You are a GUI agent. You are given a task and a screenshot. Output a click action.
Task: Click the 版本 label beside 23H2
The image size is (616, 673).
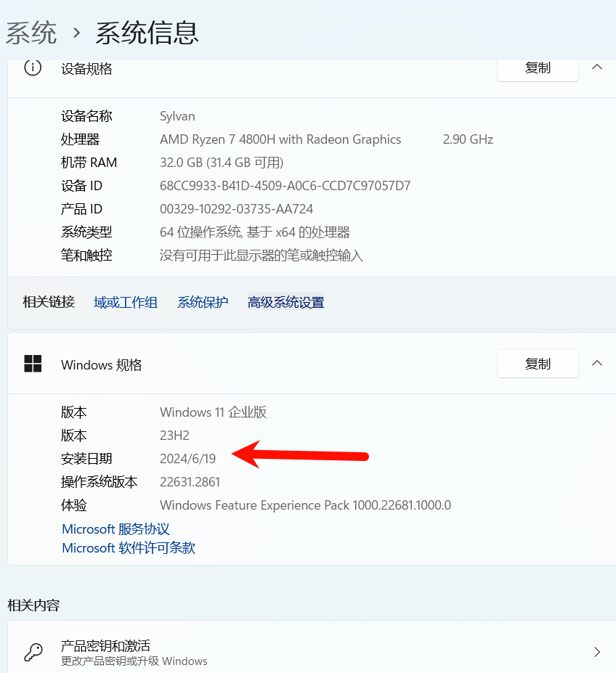(x=74, y=435)
